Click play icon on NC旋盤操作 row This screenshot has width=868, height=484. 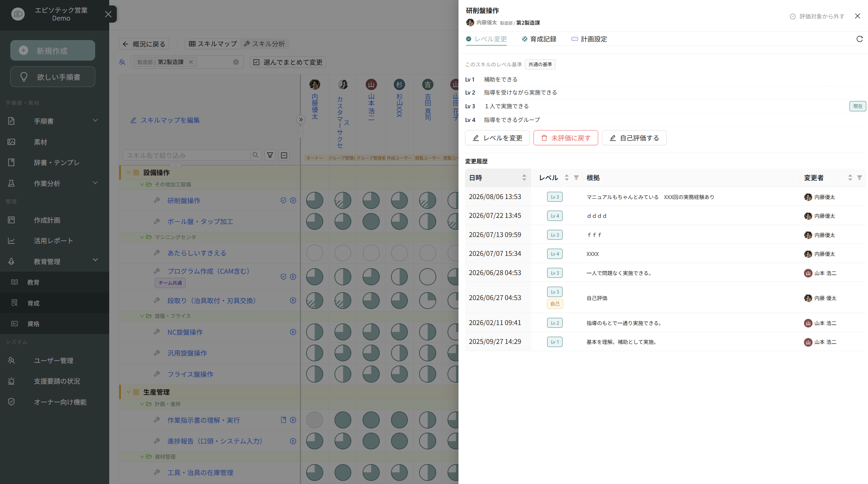tap(293, 332)
